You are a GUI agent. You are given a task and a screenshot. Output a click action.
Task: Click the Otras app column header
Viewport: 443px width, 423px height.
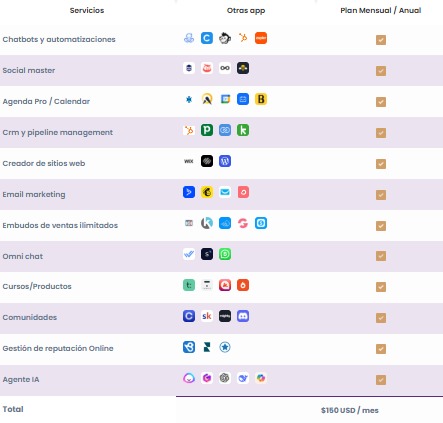(246, 11)
